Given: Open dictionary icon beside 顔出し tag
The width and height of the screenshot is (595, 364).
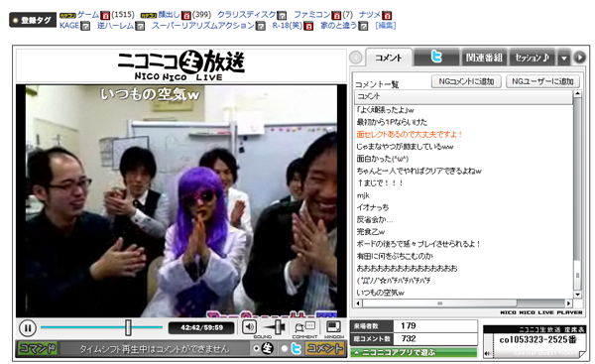Looking at the screenshot, I should 186,16.
